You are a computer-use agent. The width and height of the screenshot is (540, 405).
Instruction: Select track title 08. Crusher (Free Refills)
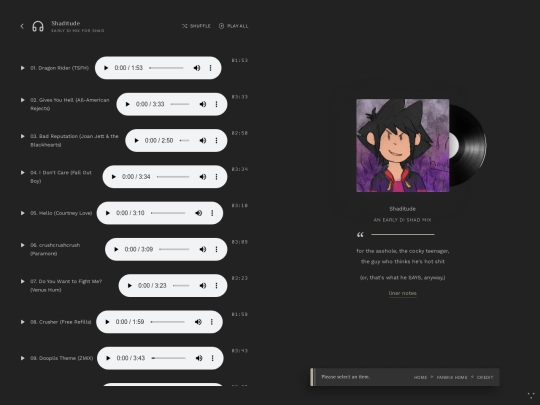[61, 322]
